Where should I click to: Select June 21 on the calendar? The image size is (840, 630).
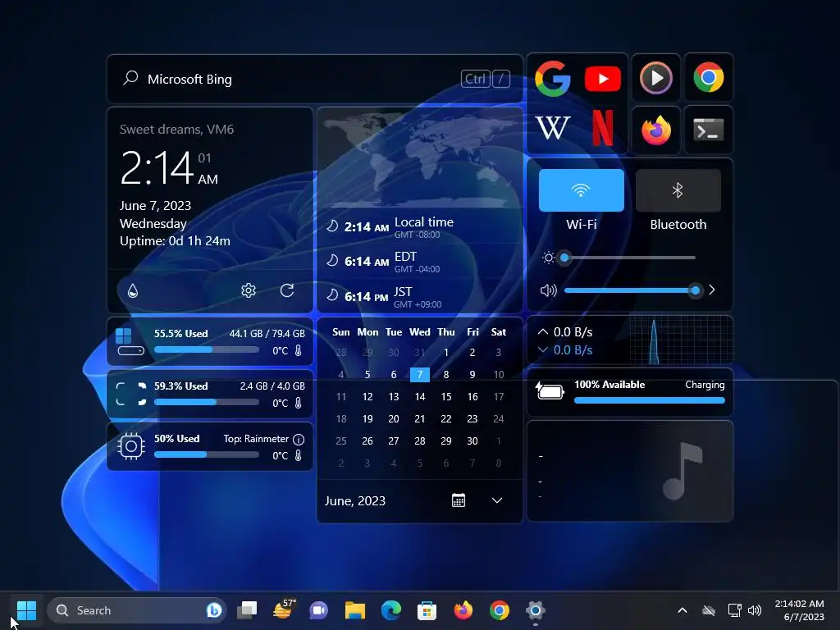[x=420, y=419]
